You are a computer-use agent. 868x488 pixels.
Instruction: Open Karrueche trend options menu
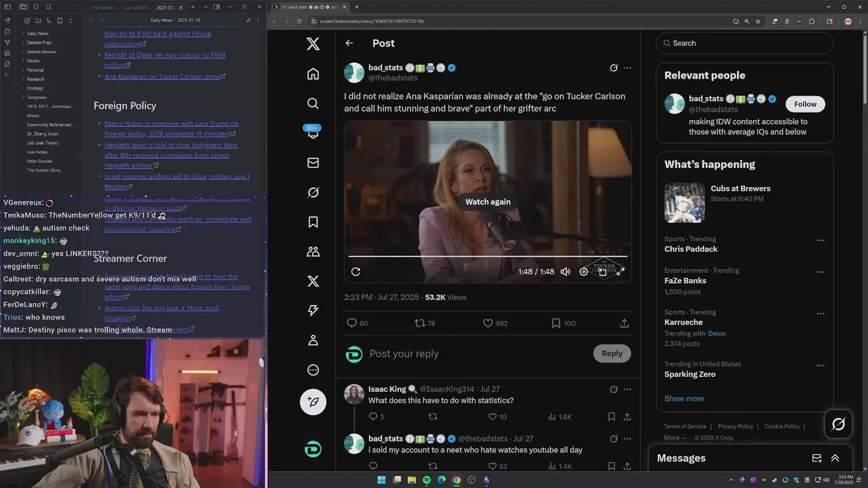coord(821,314)
